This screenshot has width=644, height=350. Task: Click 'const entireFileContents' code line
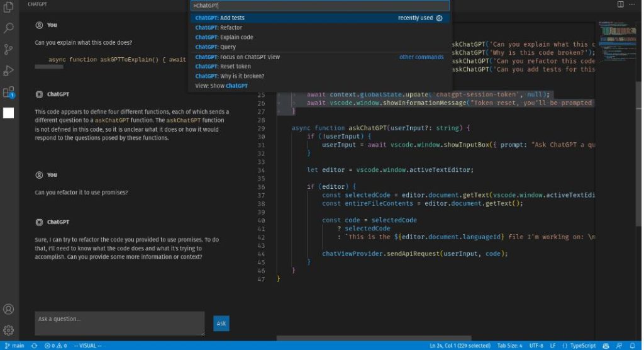point(422,203)
